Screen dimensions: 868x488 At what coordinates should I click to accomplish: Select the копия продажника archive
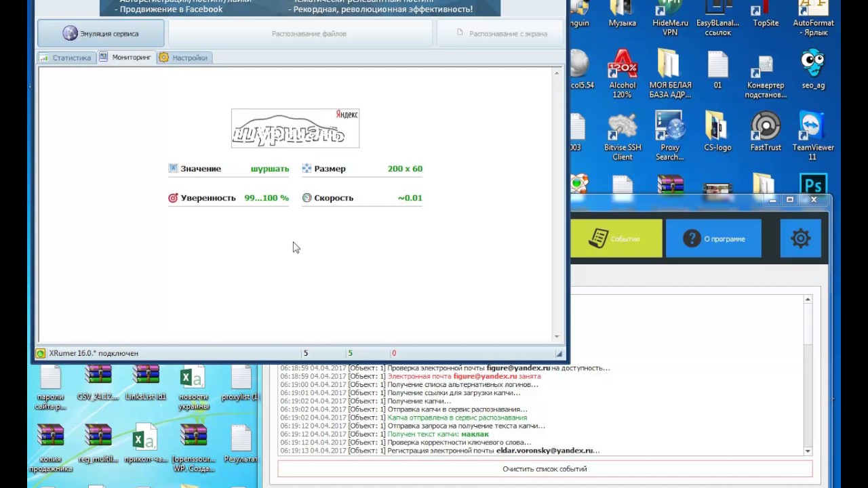(x=51, y=447)
